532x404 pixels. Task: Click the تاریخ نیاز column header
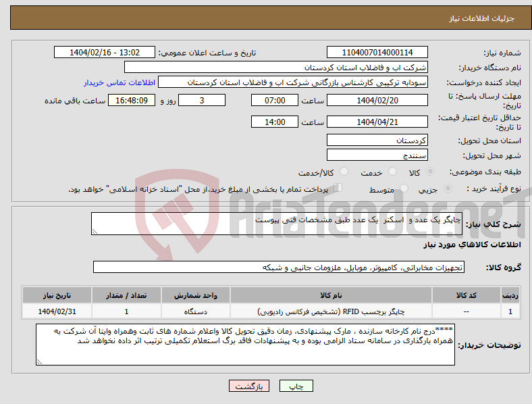(x=57, y=295)
